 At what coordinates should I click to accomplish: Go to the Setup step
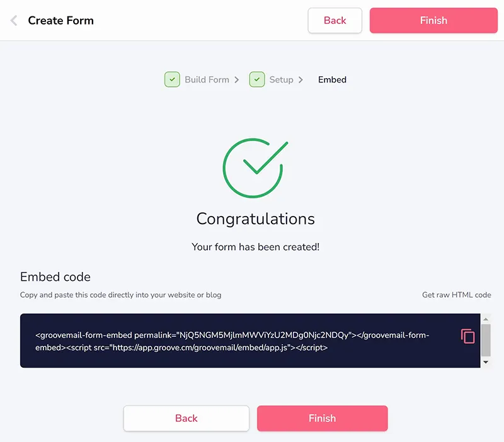click(281, 80)
